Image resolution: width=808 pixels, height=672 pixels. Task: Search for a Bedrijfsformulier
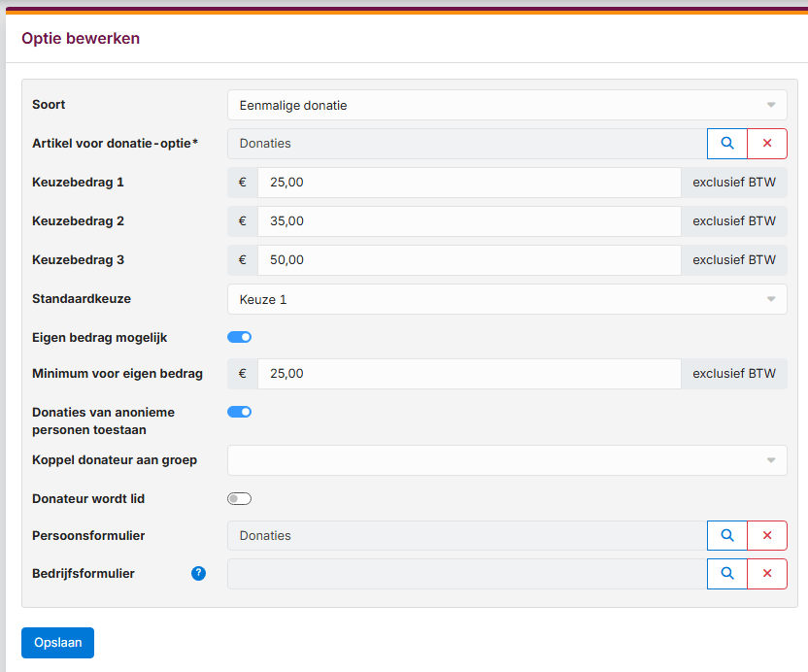click(726, 574)
